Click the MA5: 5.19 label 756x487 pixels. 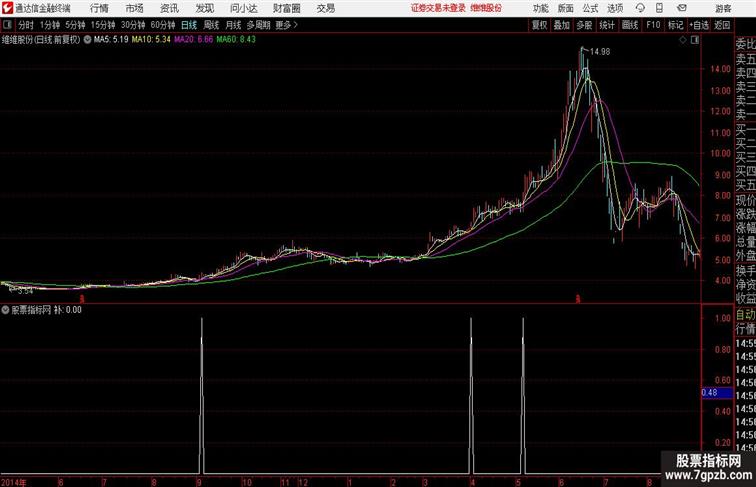coord(111,40)
